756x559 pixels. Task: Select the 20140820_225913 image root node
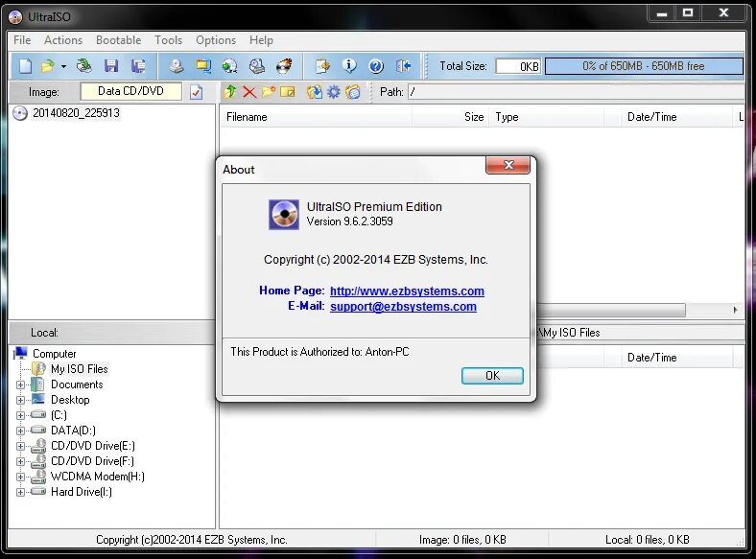[x=76, y=113]
